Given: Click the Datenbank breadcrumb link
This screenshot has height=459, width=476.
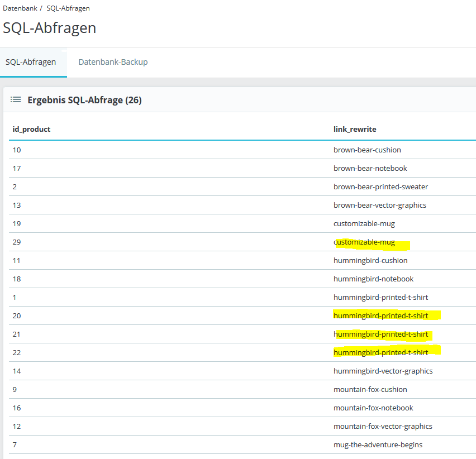Looking at the screenshot, I should pyautogui.click(x=20, y=8).
